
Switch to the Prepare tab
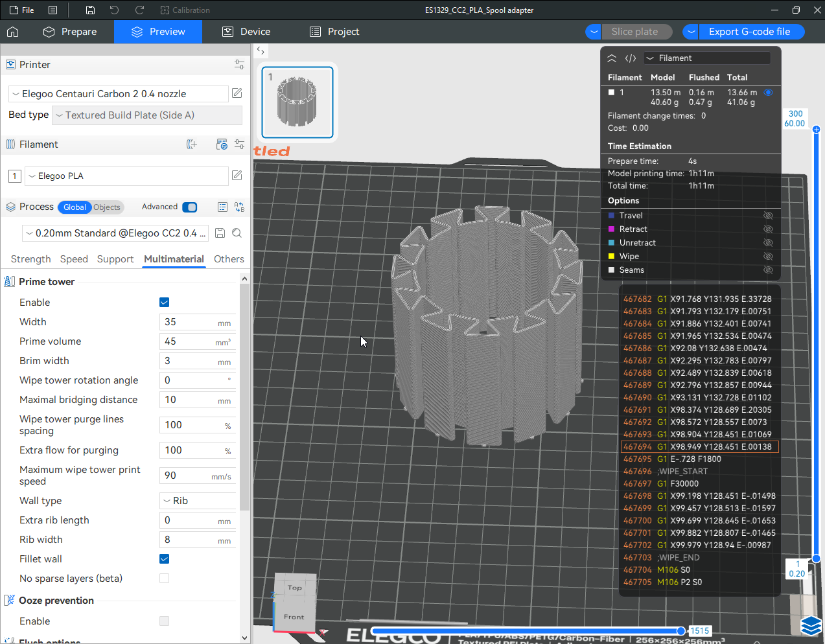(70, 32)
